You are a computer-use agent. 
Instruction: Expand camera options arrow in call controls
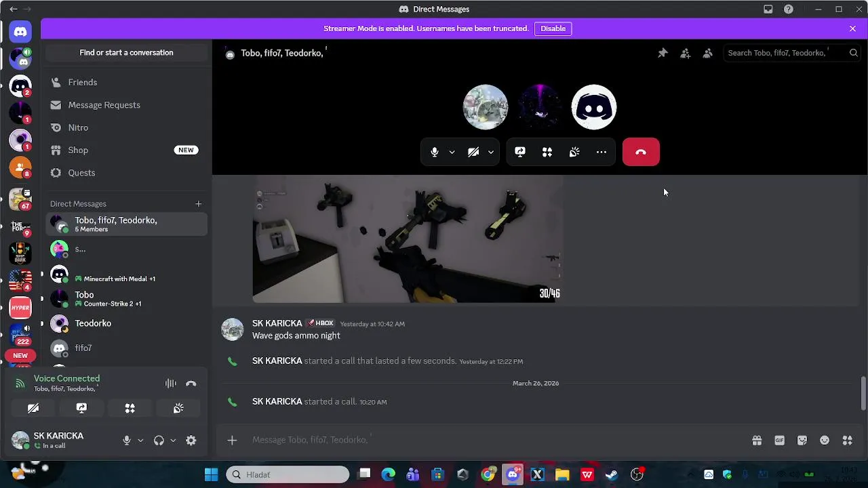pyautogui.click(x=490, y=152)
